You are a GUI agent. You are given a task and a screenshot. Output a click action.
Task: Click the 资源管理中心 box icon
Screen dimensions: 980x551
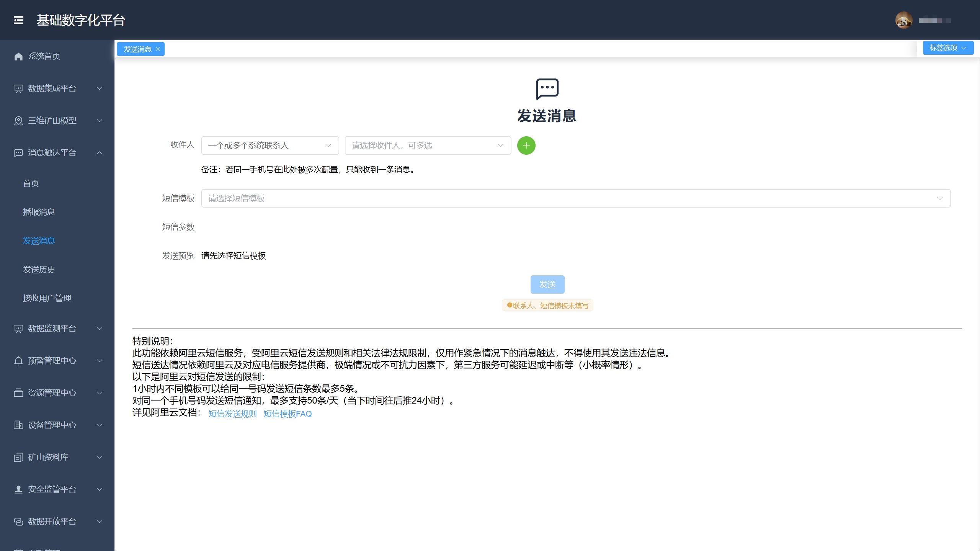coord(18,393)
